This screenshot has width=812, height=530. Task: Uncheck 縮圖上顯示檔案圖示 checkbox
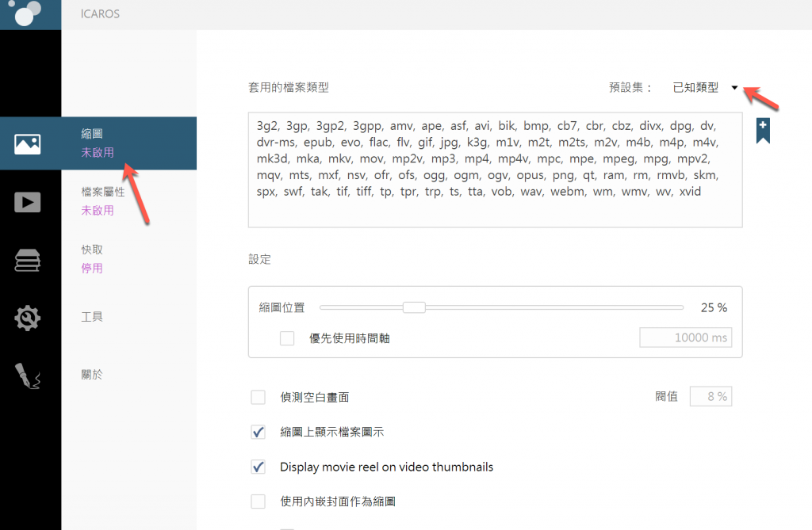(x=258, y=432)
